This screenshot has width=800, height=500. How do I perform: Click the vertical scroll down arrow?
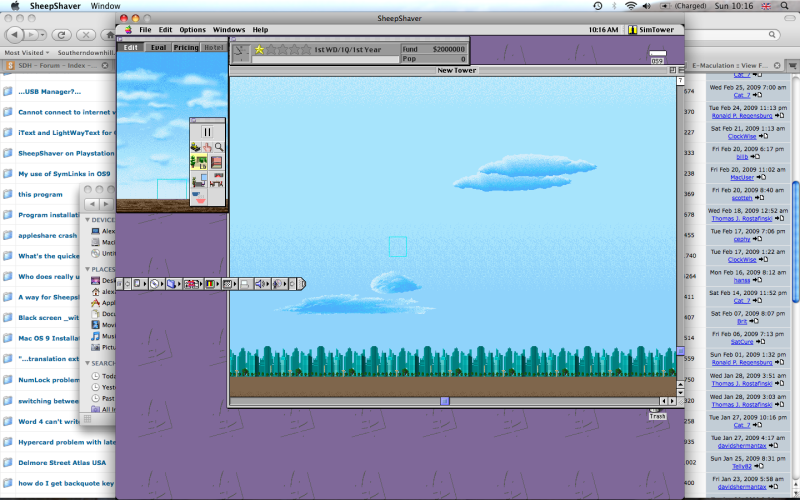coord(681,393)
